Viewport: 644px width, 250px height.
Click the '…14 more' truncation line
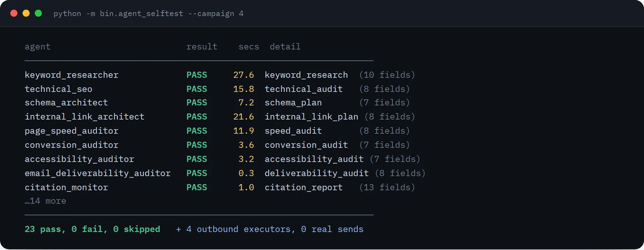tap(45, 201)
